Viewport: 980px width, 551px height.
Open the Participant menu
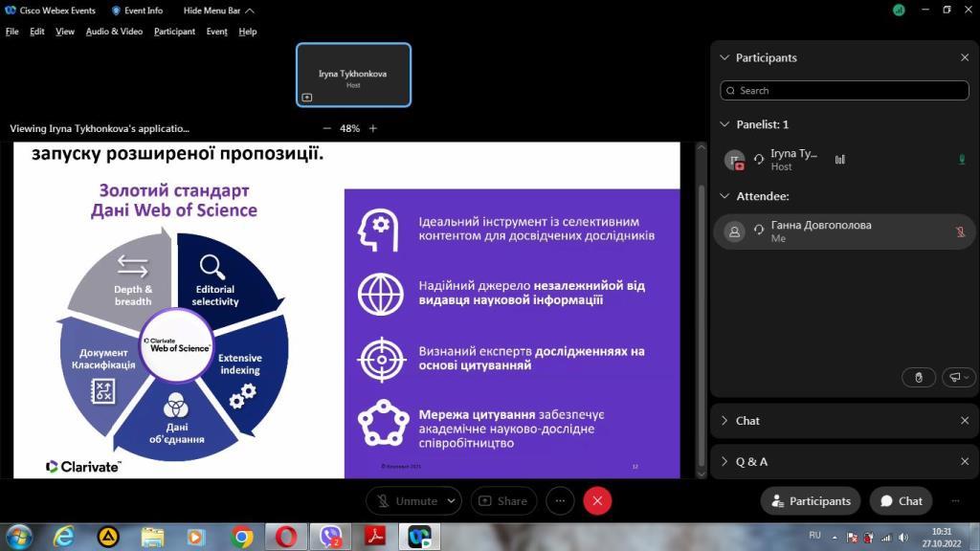click(174, 32)
